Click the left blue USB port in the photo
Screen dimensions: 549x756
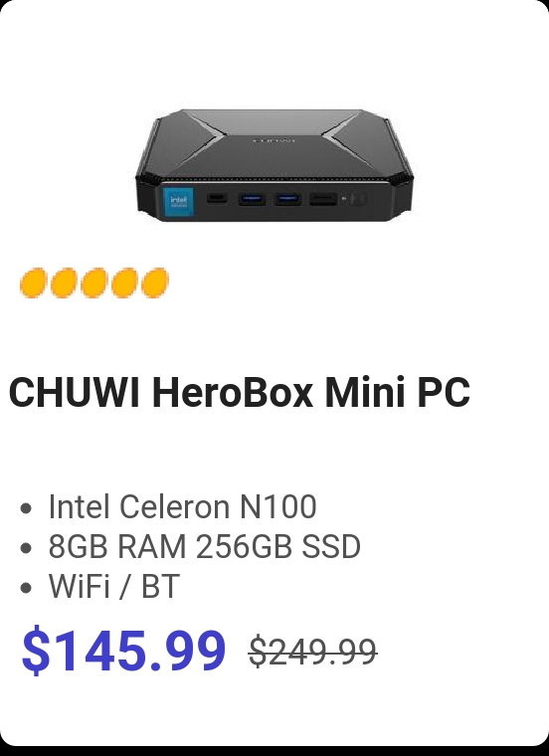pos(252,198)
